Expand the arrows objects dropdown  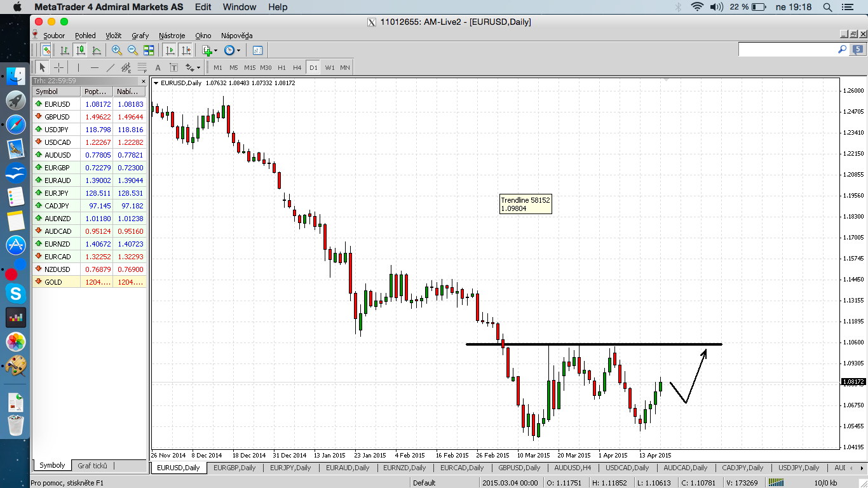click(x=198, y=67)
